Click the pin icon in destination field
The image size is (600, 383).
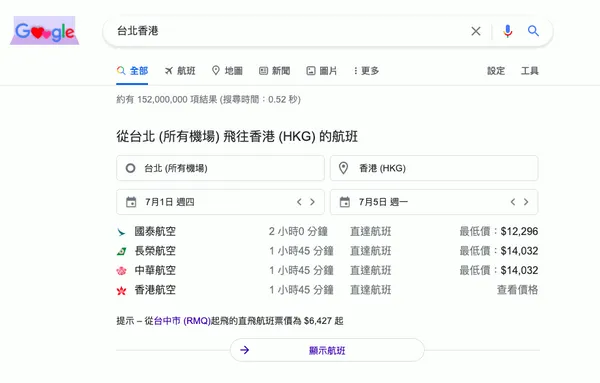(344, 168)
